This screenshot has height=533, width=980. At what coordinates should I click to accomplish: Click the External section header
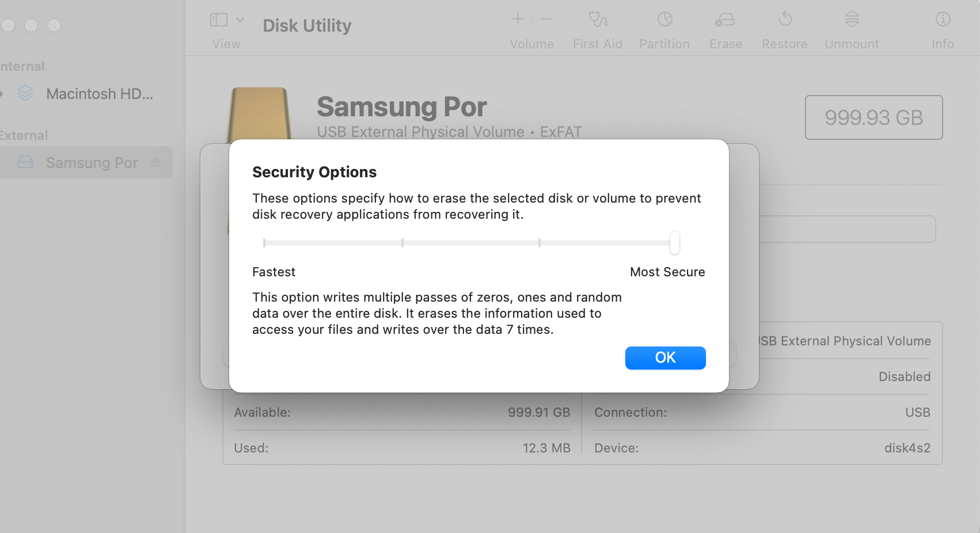click(x=24, y=135)
